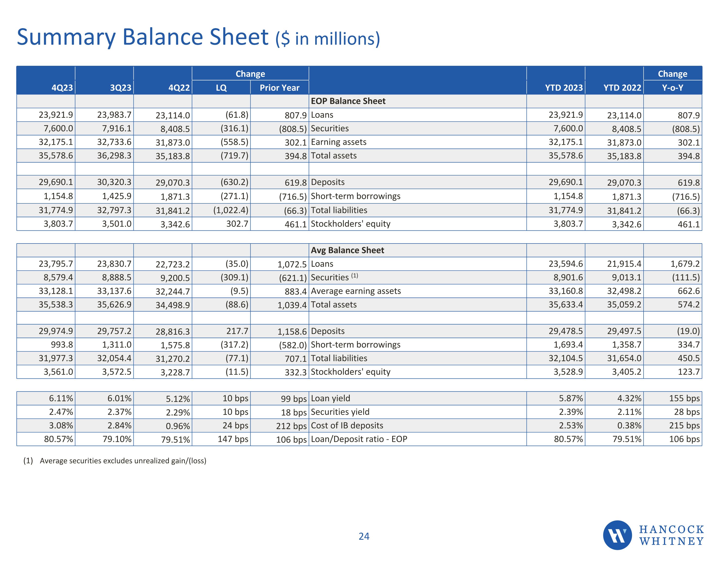Click the 4Q23 column header
The height and width of the screenshot is (562, 728).
[x=62, y=88]
